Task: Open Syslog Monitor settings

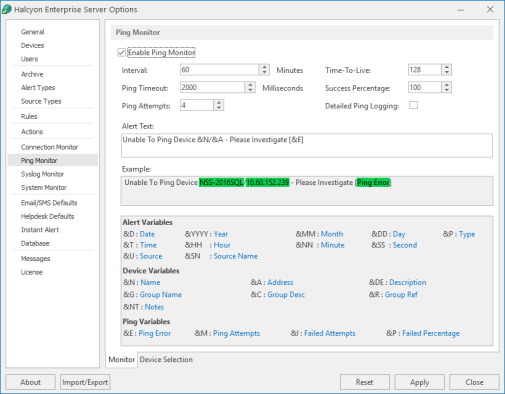Action: click(x=42, y=174)
